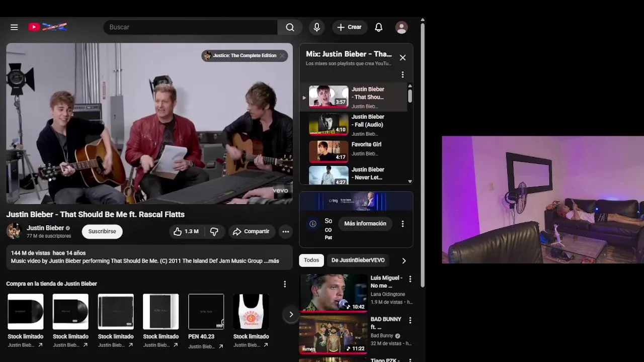Open Mix playlist options menu
Screen dimensions: 644x362
point(403,75)
